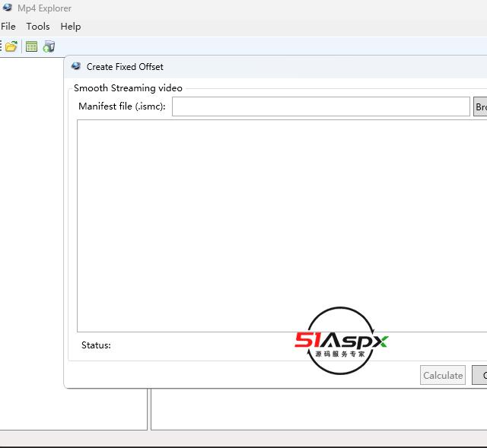Click the Mp4 Explorer title bar icon
The width and height of the screenshot is (487, 448).
7,8
